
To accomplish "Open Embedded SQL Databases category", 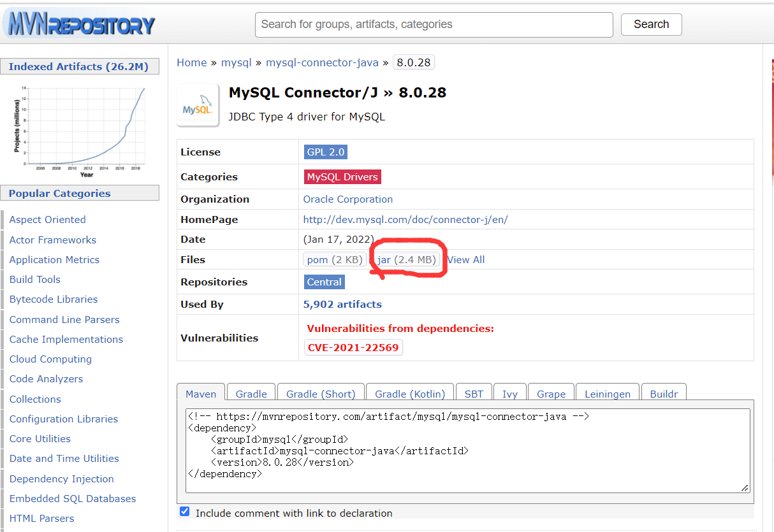I will coord(73,499).
